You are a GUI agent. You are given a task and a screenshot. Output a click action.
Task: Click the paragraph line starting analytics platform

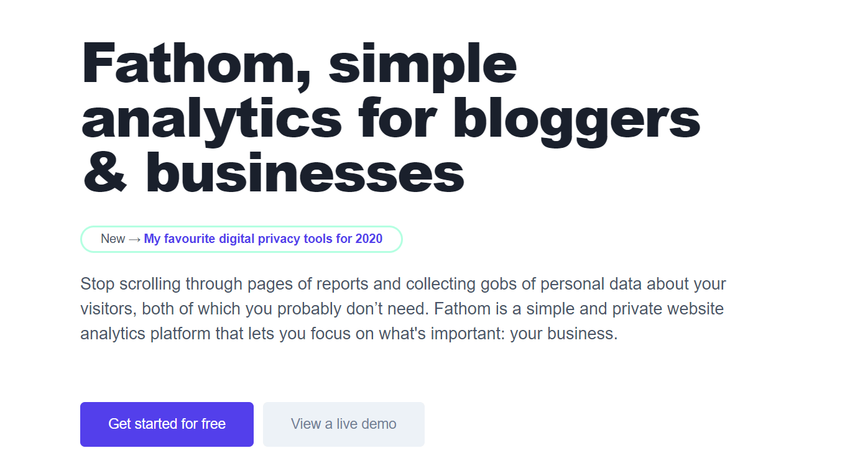point(349,334)
